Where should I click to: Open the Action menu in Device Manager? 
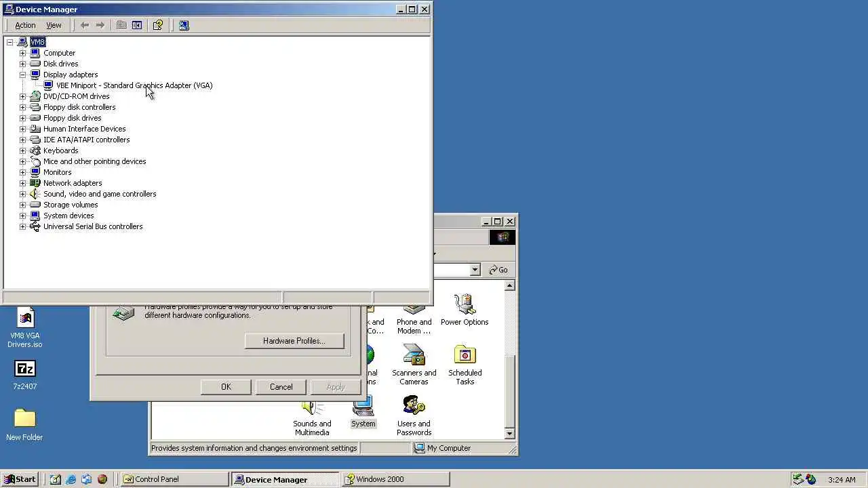tap(25, 25)
